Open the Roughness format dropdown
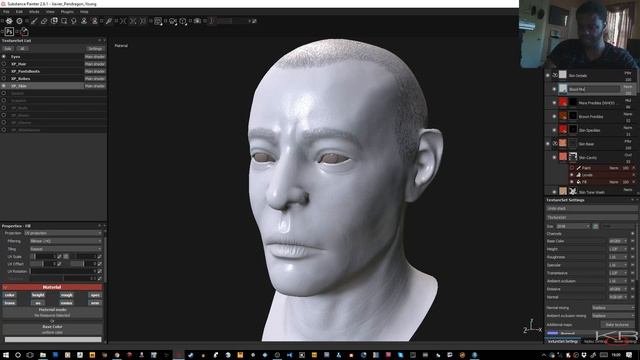 (x=618, y=257)
